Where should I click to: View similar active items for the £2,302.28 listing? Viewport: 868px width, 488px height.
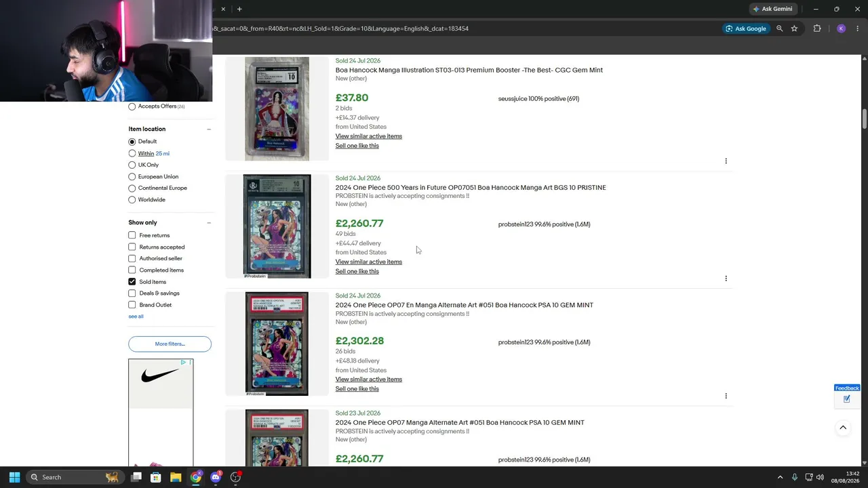[368, 380]
